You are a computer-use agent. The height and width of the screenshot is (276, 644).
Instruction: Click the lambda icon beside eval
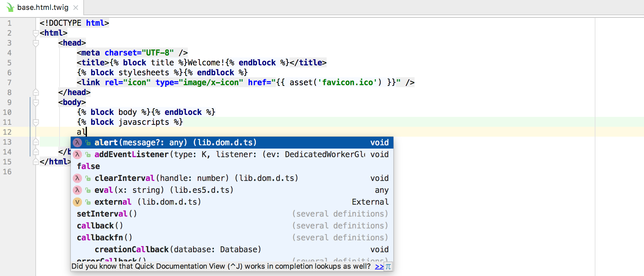pyautogui.click(x=77, y=190)
